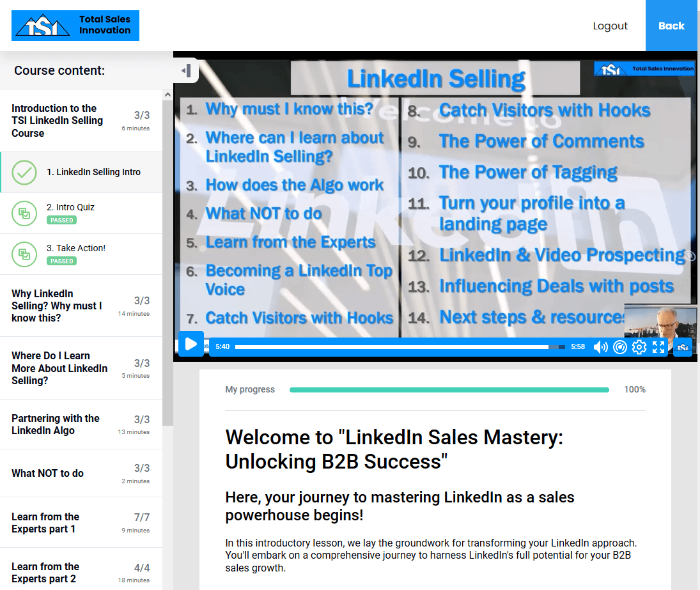Click the 4/4 lesson count
The image size is (700, 590).
[x=141, y=568]
